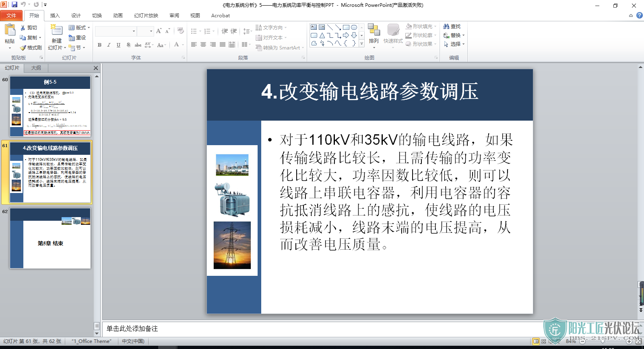Open the font name combo box

[x=116, y=31]
